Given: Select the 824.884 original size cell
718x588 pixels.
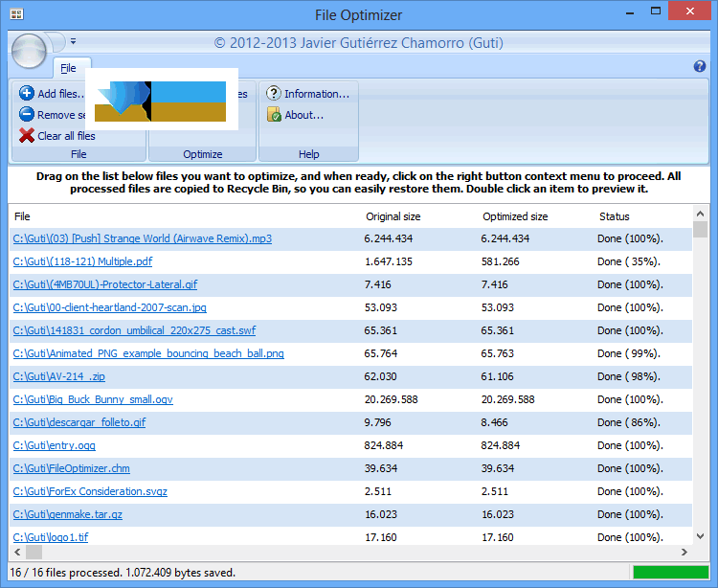Looking at the screenshot, I should click(x=384, y=445).
